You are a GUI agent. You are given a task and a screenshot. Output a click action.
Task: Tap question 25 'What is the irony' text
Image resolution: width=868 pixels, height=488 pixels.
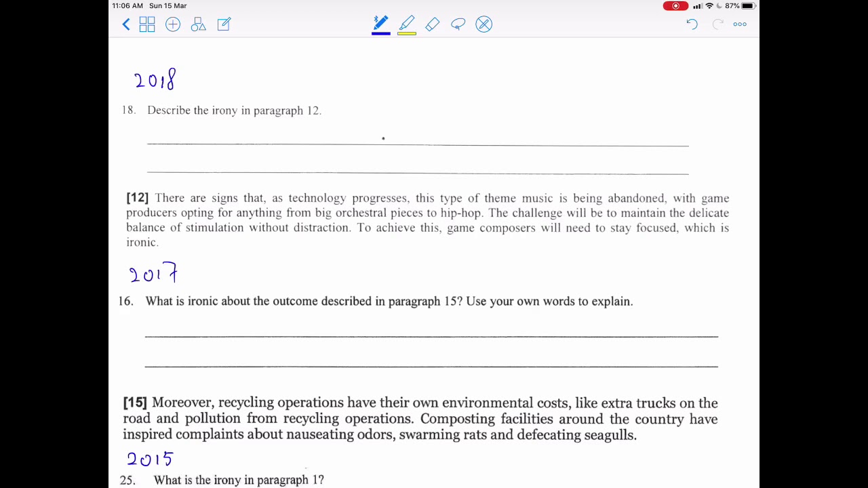click(x=239, y=480)
